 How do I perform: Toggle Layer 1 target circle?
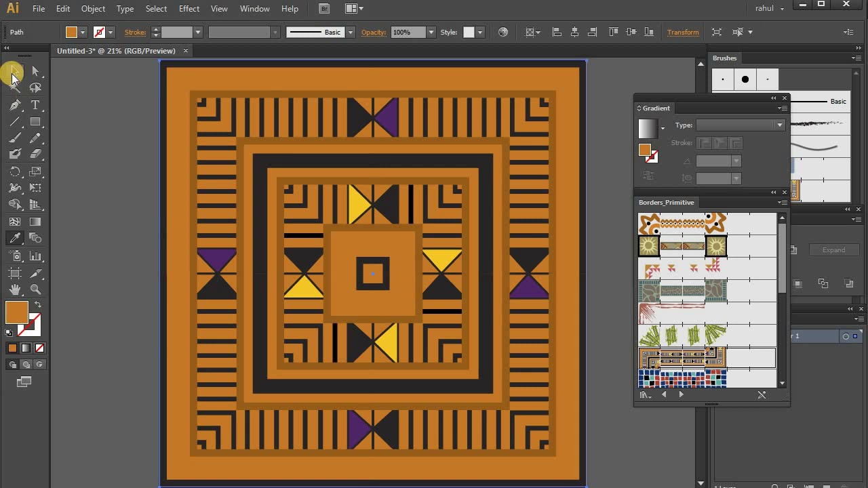pyautogui.click(x=845, y=336)
